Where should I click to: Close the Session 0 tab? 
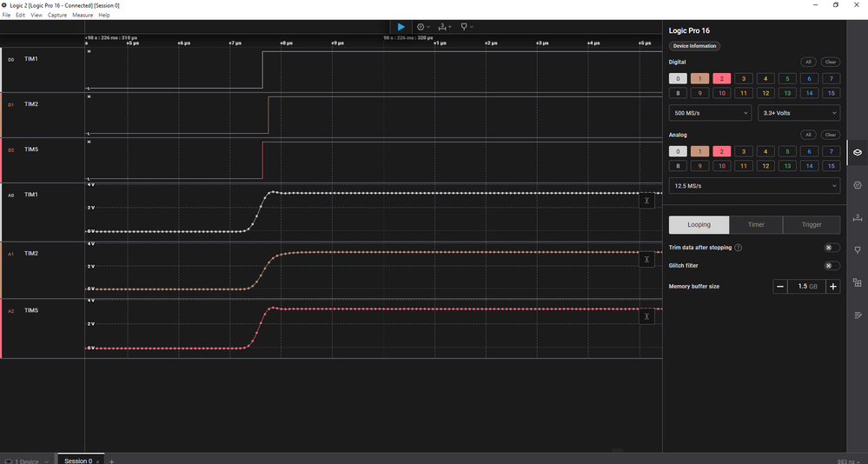point(97,461)
